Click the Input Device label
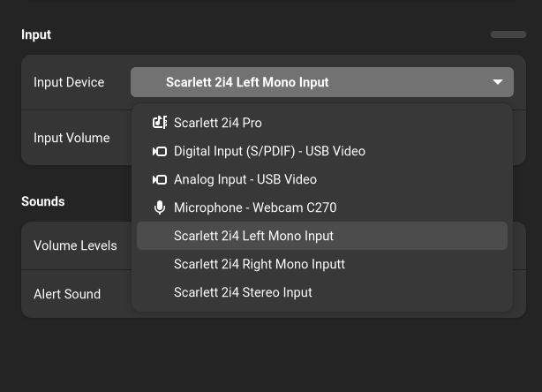Screen dimensions: 542x392 coord(69,82)
